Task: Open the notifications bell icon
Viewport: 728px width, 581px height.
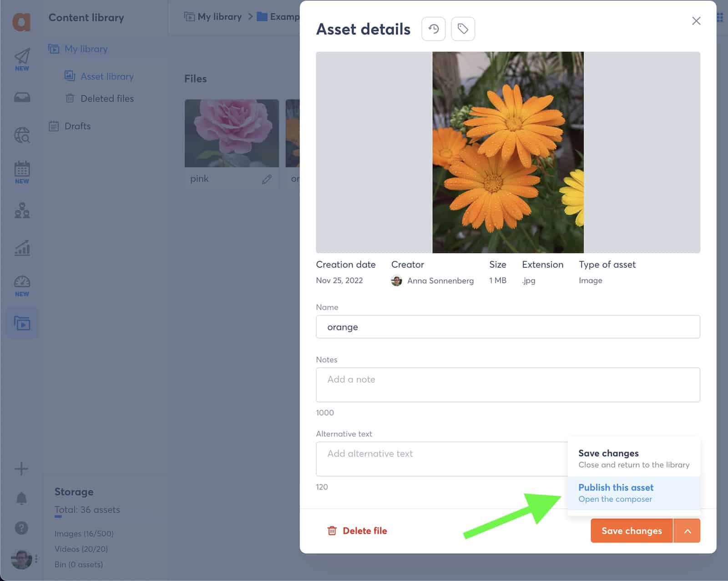Action: coord(21,498)
